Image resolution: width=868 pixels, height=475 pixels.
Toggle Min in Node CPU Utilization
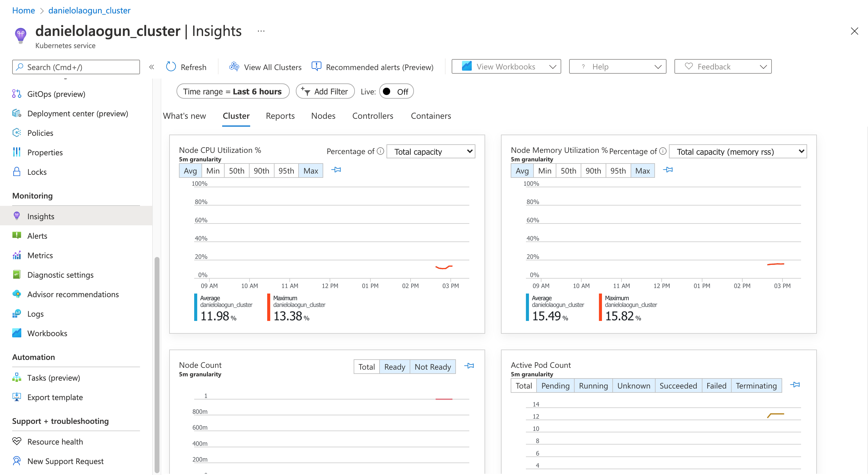tap(213, 171)
